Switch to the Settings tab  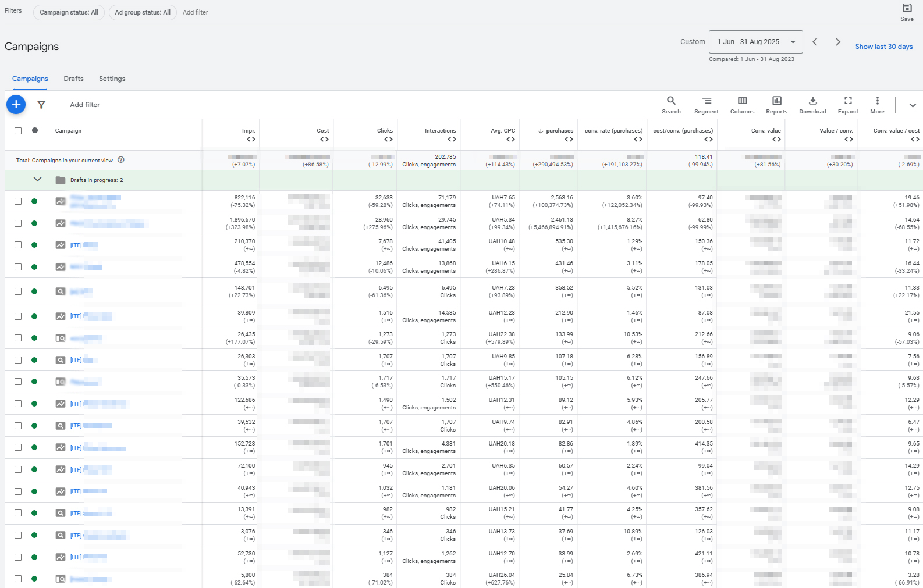[x=112, y=79]
